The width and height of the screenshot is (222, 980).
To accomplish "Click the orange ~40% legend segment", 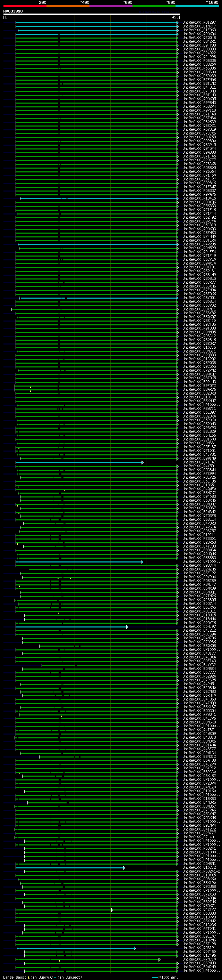I will 68,6.
